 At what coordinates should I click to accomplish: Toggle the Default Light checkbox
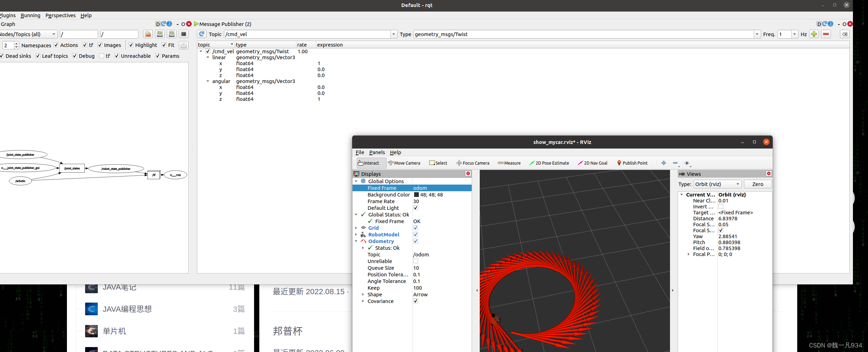pyautogui.click(x=416, y=208)
